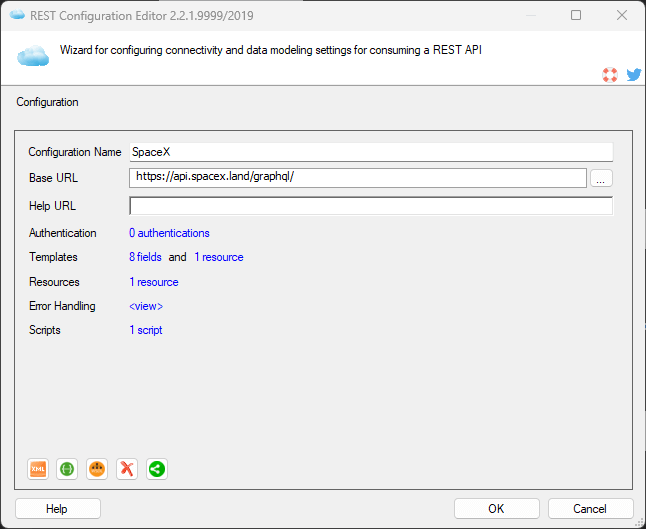The height and width of the screenshot is (529, 646).
Task: Click the green share icon button
Action: click(x=157, y=469)
